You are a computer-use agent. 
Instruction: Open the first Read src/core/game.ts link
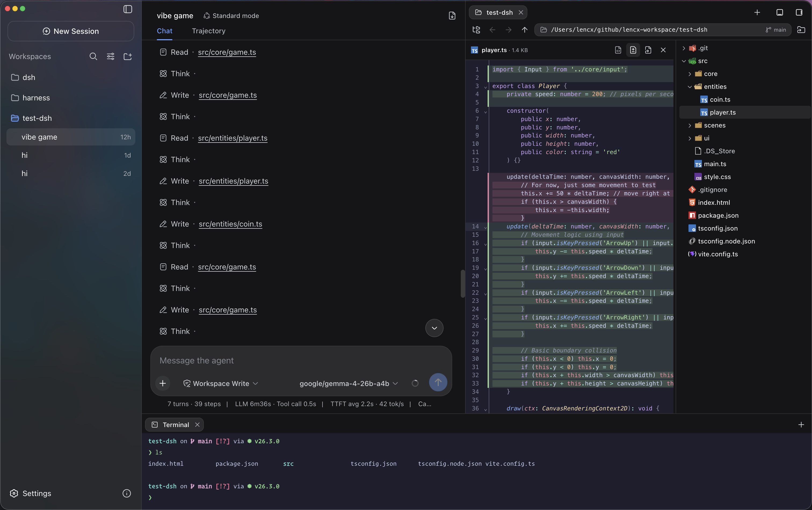[227, 52]
